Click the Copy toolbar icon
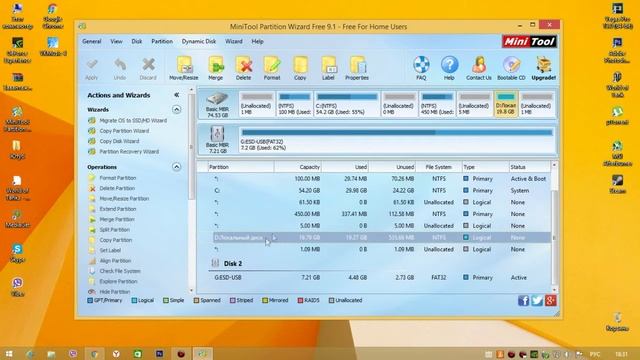 (300, 64)
